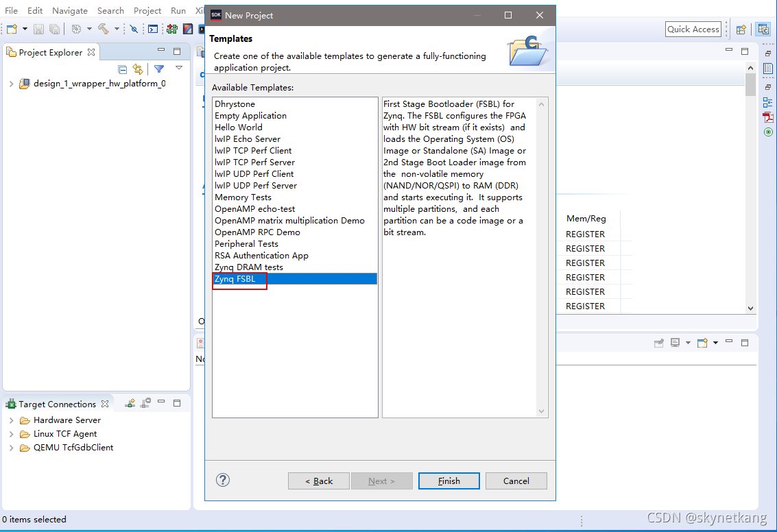Click the Skip All Breakpoints icon
Image resolution: width=777 pixels, height=532 pixels.
134,29
